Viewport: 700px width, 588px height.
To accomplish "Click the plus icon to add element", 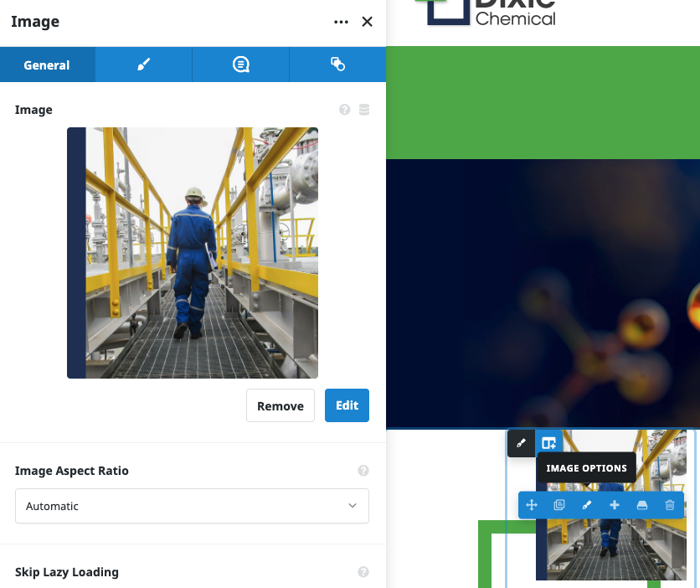I will click(x=615, y=505).
